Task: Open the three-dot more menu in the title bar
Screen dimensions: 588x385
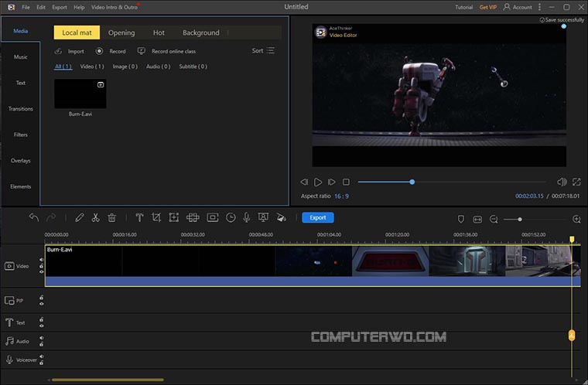Action: click(x=539, y=7)
